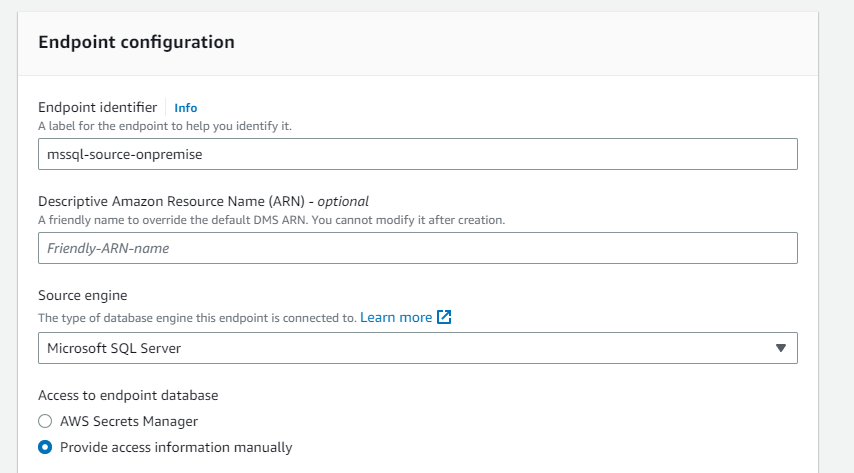
Task: Open the external link icon beside Learn more
Action: click(x=445, y=317)
